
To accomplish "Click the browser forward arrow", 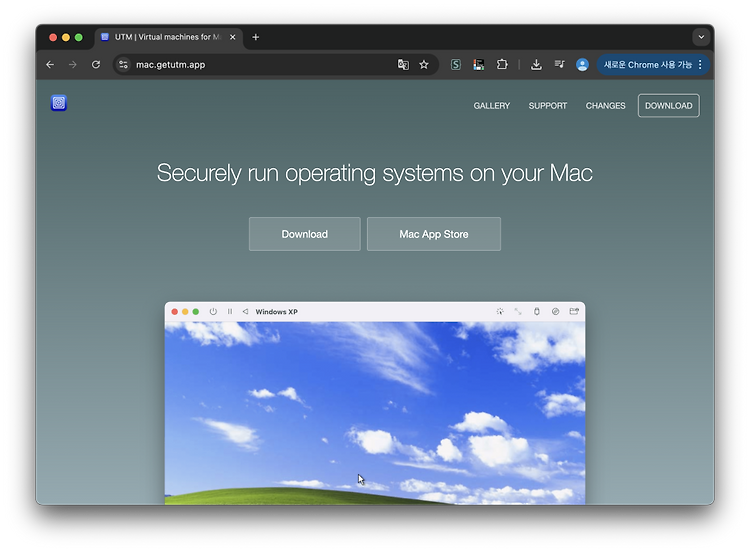I will [73, 65].
